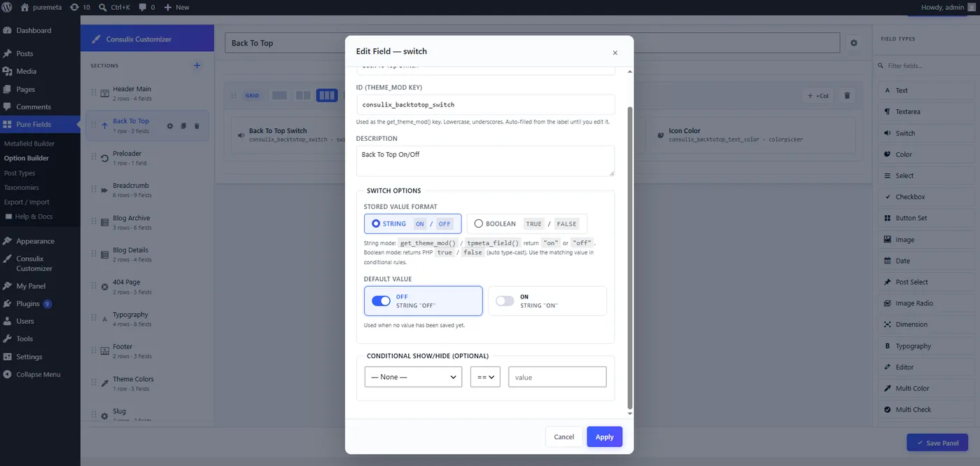Apply the field changes

click(604, 437)
